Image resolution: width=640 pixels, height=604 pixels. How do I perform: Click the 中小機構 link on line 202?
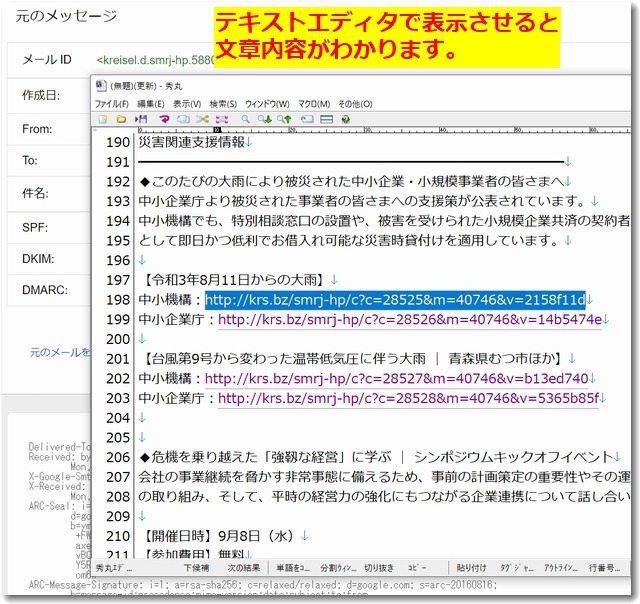point(396,379)
